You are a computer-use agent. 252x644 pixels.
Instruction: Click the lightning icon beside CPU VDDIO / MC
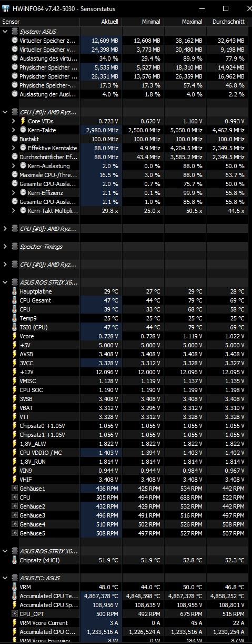tap(14, 453)
